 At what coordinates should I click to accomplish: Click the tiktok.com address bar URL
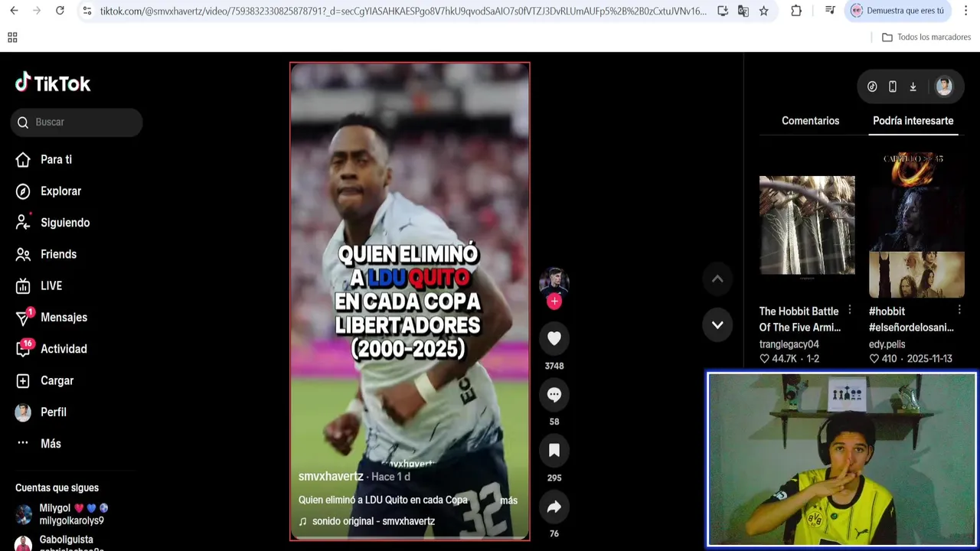403,11
